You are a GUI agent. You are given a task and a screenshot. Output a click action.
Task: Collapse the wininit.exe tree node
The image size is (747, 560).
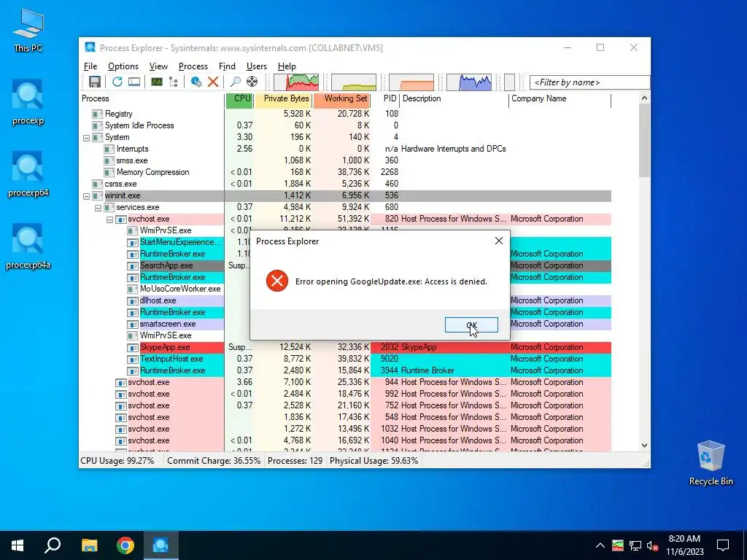pos(86,195)
